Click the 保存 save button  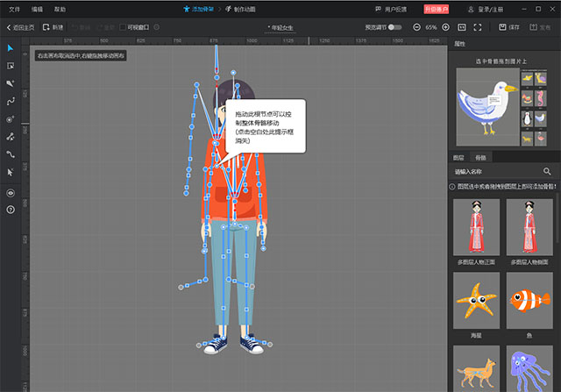coord(509,28)
